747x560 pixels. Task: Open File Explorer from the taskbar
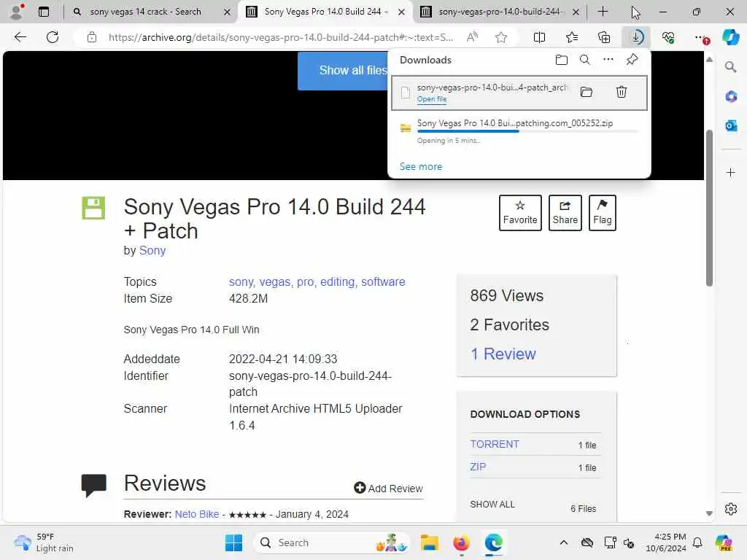(429, 542)
